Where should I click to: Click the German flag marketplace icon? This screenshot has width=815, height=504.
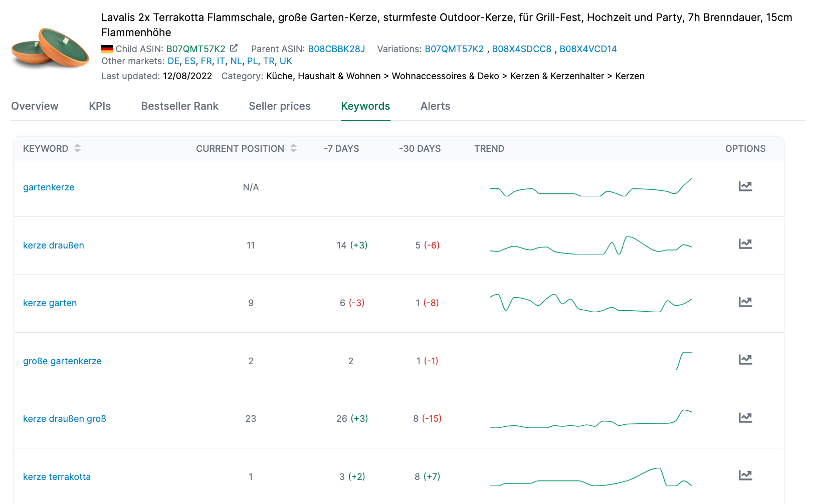coord(106,49)
